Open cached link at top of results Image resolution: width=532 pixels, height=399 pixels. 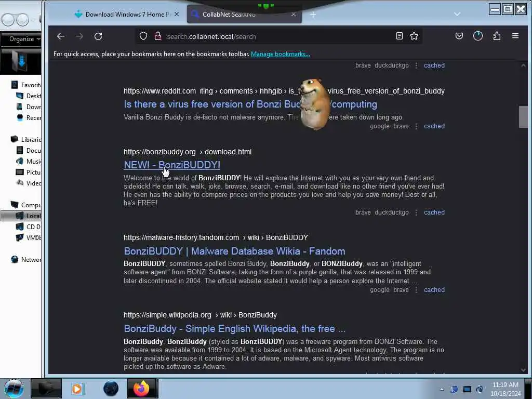pyautogui.click(x=434, y=65)
